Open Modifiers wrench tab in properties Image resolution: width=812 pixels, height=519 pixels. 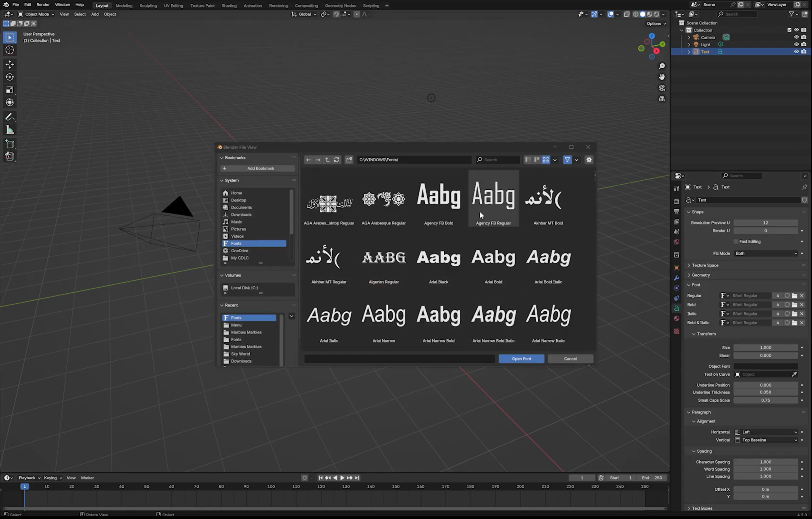(x=676, y=278)
